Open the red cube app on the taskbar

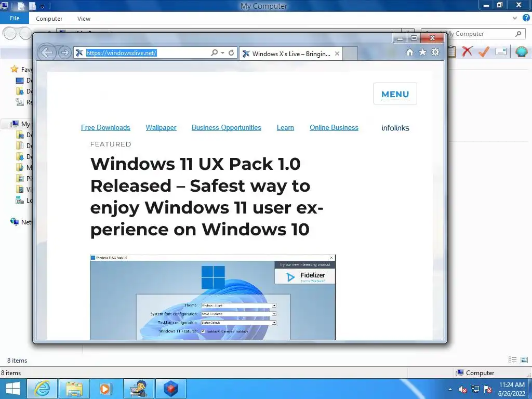[x=170, y=389]
